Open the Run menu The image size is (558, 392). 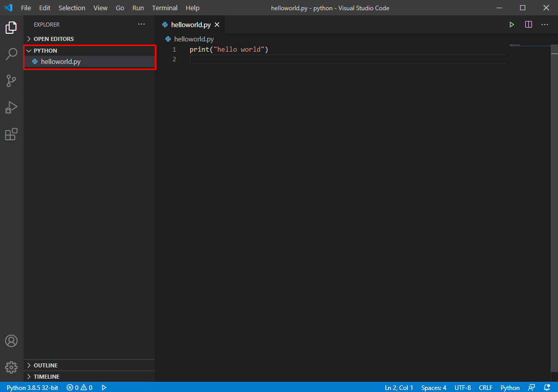point(138,8)
